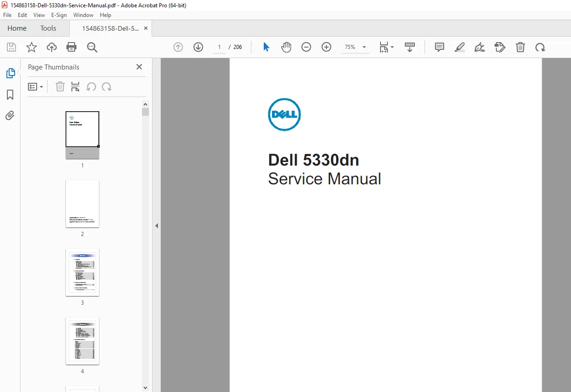This screenshot has width=571, height=392.
Task: Click the "206" total page count
Action: click(238, 47)
